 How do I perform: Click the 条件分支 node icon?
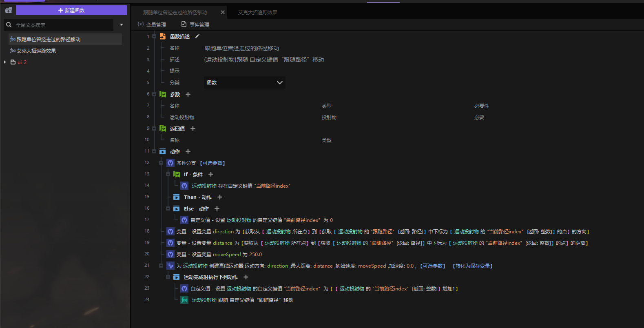(x=170, y=163)
